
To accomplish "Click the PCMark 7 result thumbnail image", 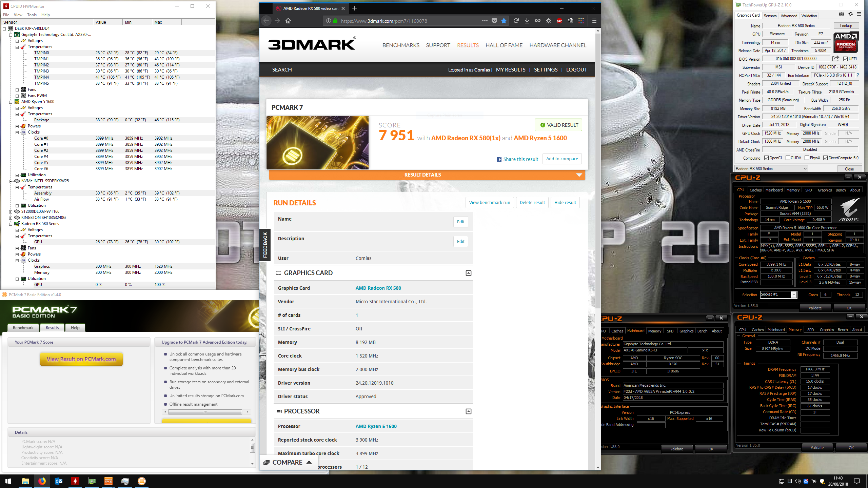I will point(317,143).
